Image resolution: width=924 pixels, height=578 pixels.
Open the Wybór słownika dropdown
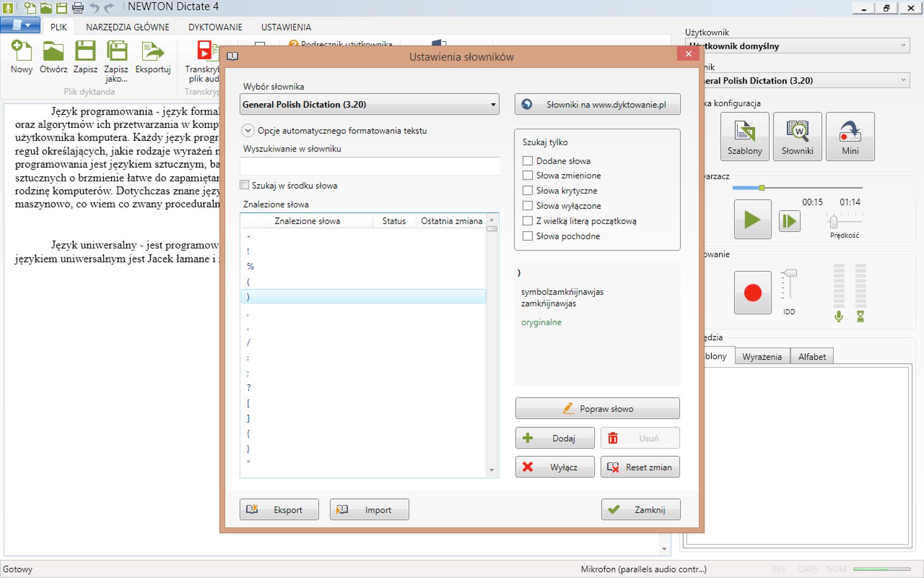click(x=370, y=104)
